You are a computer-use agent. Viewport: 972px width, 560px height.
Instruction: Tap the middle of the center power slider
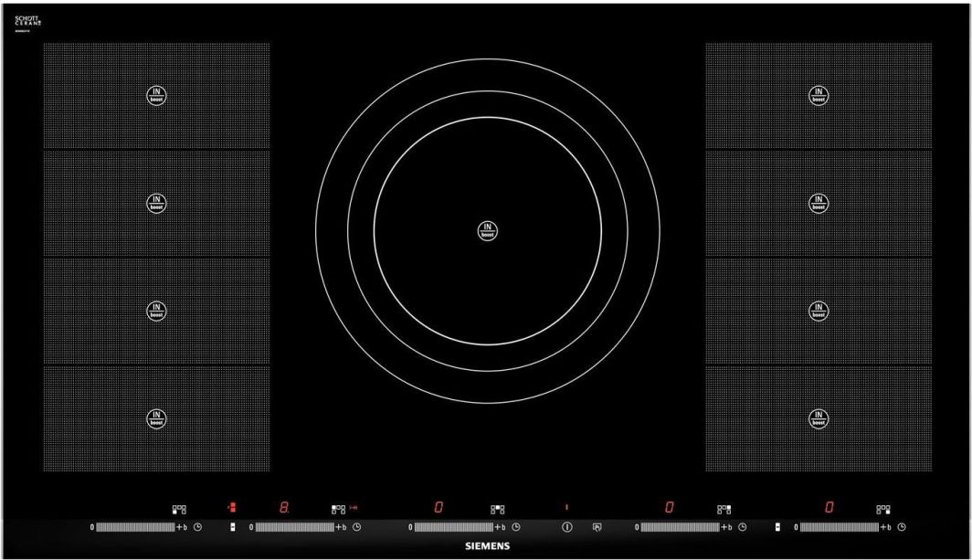[454, 527]
